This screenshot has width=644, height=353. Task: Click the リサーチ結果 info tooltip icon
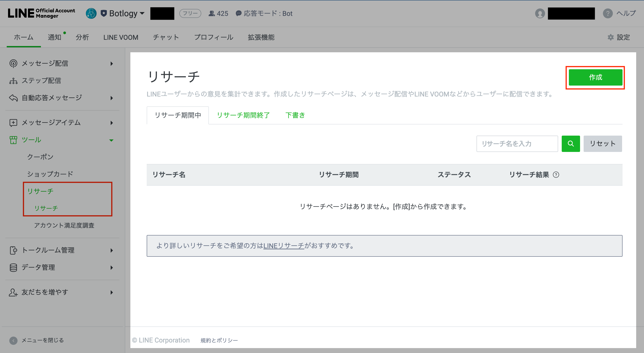[x=556, y=175]
